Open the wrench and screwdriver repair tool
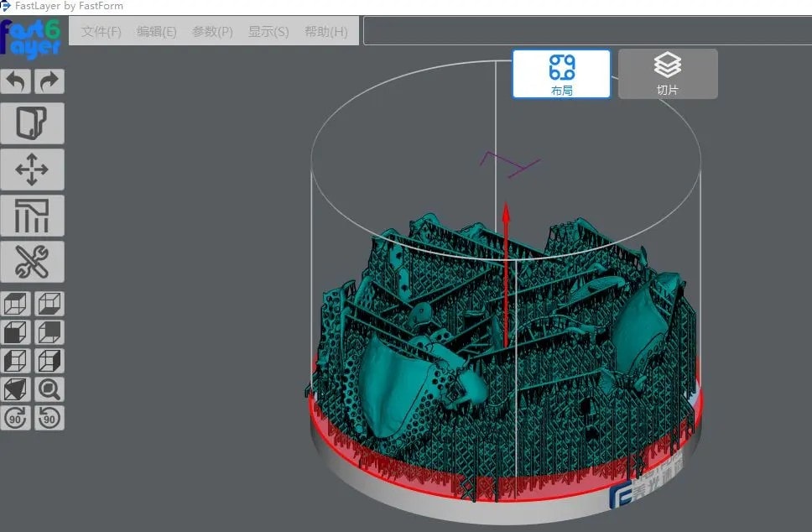Image resolution: width=812 pixels, height=532 pixels. pos(33,262)
